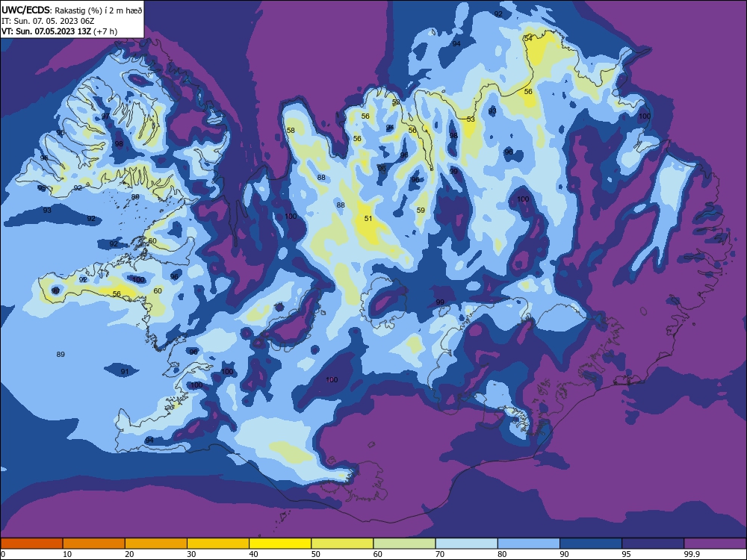Select the '50' tick label on the legend
Viewport: 747px width, 560px height.
click(x=316, y=554)
